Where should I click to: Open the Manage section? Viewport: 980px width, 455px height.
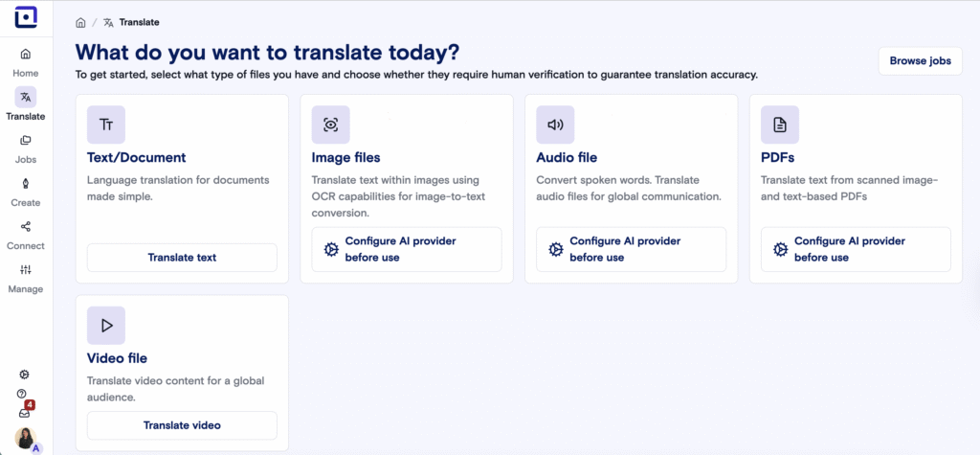coord(26,278)
